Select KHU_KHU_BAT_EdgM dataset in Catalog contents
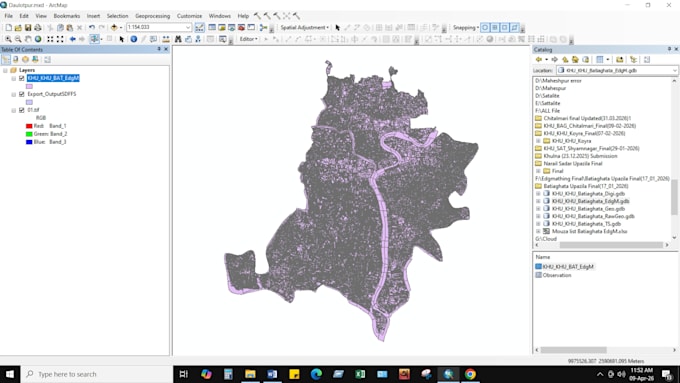The image size is (680, 383). coord(564,267)
